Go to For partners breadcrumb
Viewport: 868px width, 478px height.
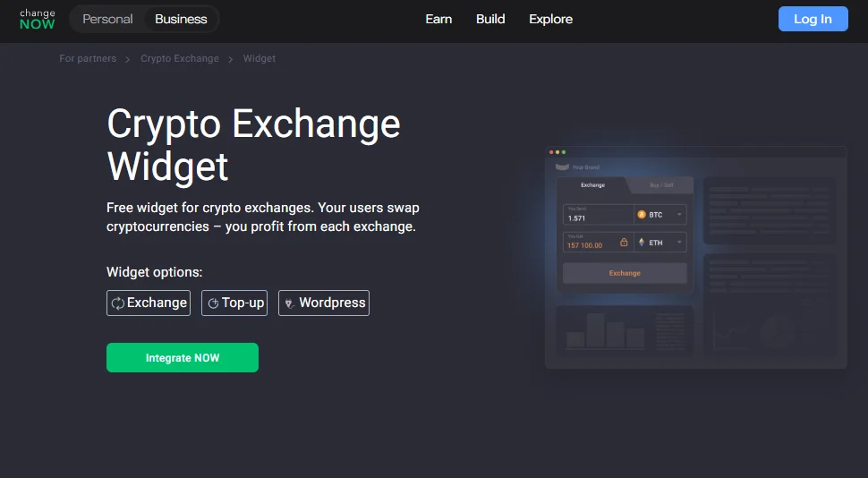point(88,59)
